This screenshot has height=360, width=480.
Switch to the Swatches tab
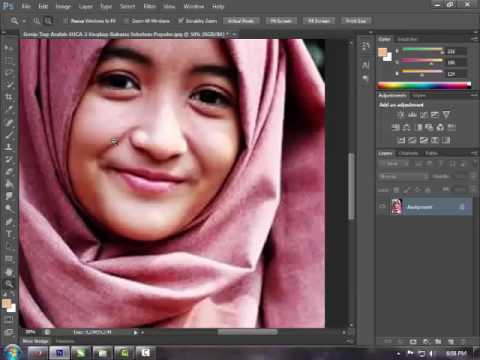(407, 39)
